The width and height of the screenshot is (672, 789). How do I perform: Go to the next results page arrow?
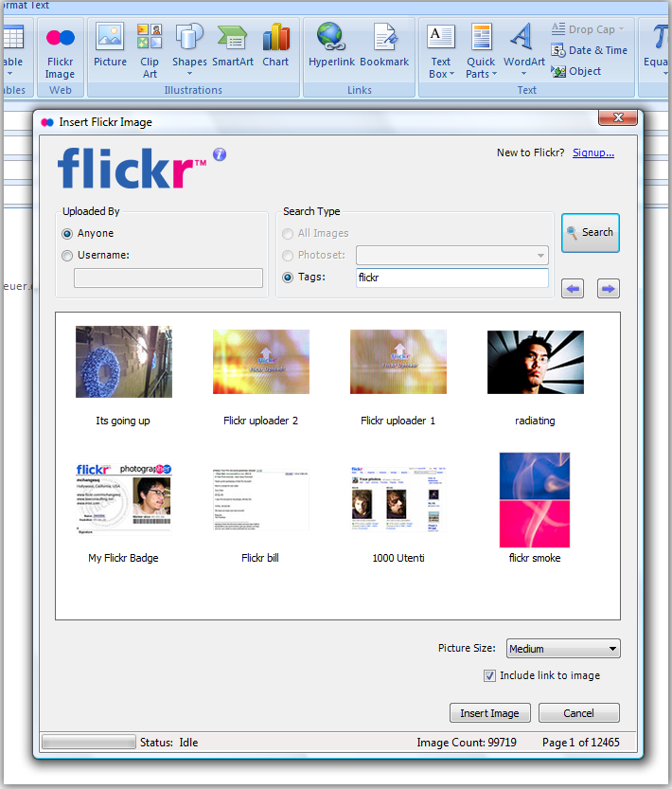pos(609,289)
